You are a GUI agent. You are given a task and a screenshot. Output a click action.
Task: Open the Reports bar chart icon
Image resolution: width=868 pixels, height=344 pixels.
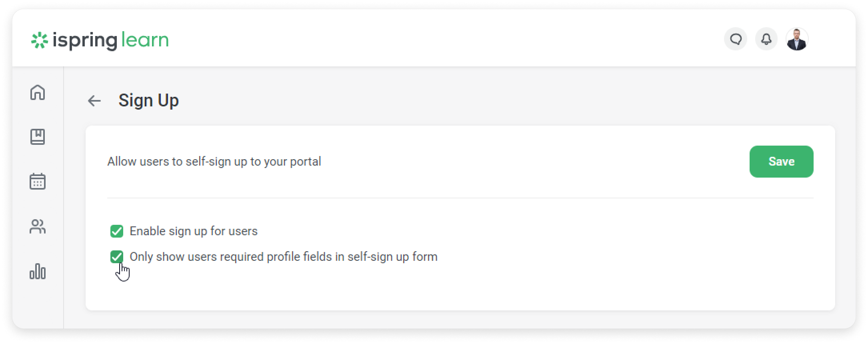pos(38,271)
